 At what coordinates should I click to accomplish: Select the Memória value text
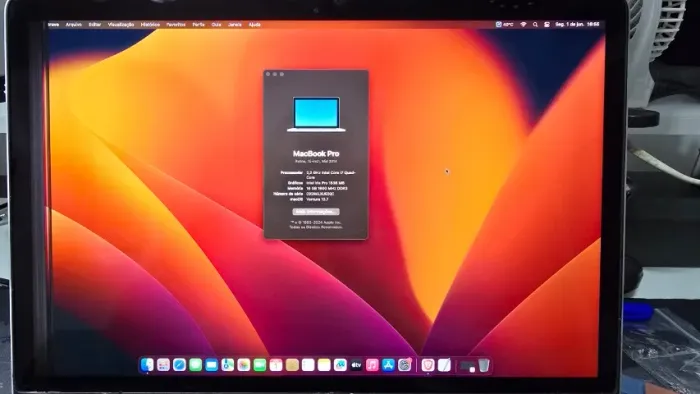coord(327,188)
